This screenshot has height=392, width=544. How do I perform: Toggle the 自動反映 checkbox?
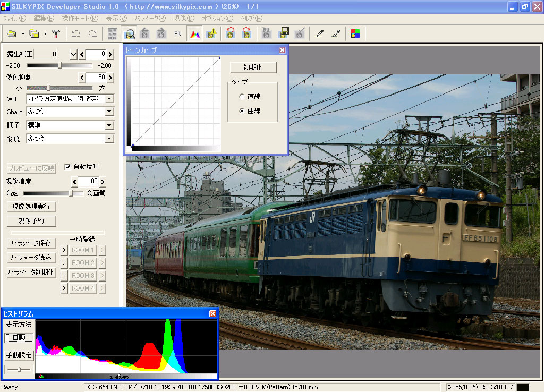(x=67, y=167)
